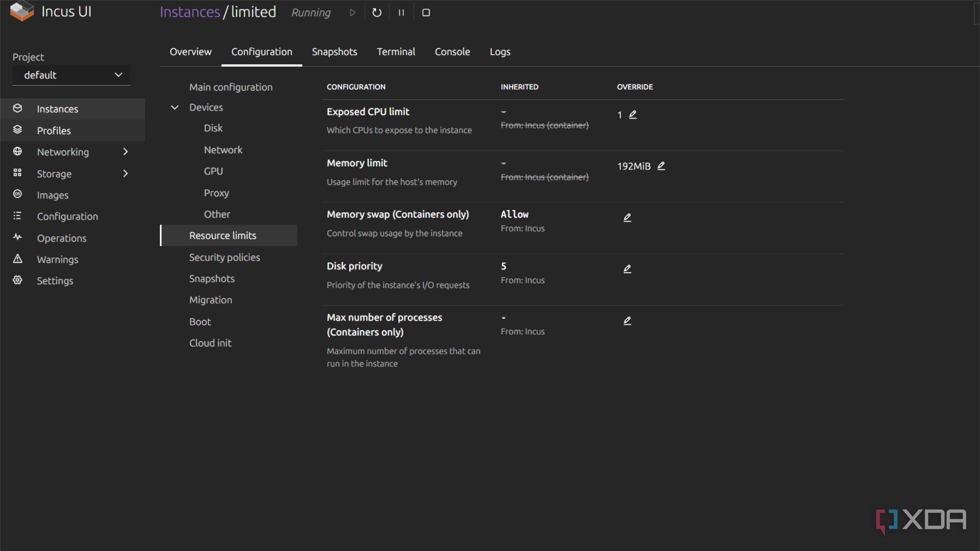Click the Storage grid icon
This screenshot has width=980, height=551.
coord(17,173)
